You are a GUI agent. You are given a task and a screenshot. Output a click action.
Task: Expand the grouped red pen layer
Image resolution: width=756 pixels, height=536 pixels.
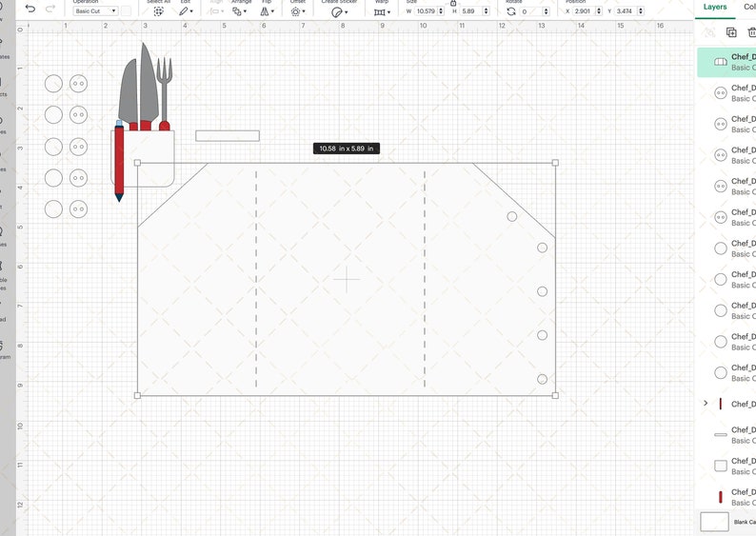[706, 403]
